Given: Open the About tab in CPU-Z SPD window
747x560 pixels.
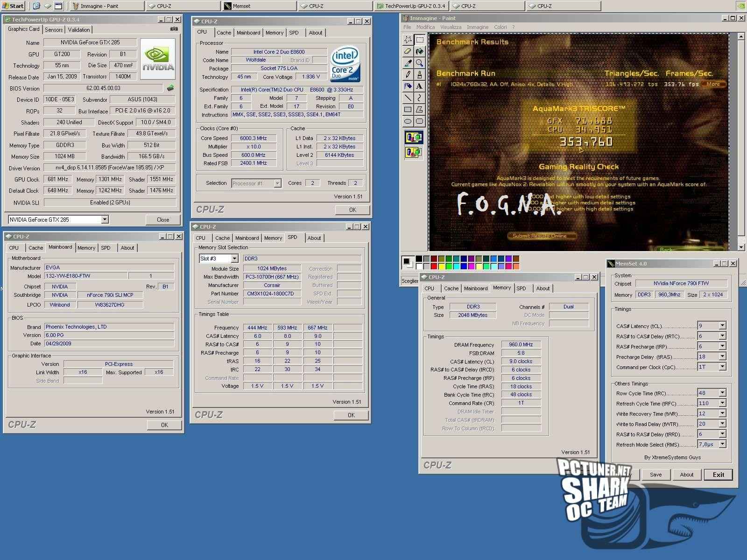Looking at the screenshot, I should click(x=314, y=238).
